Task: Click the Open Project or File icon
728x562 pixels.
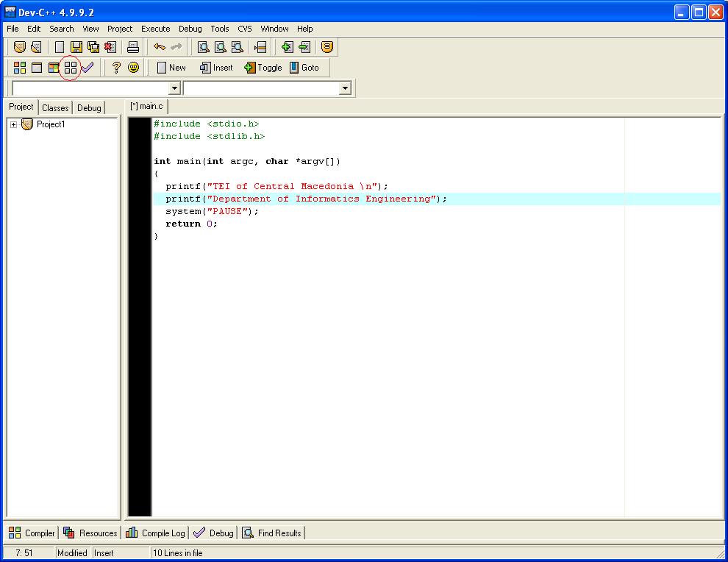Action: [36, 47]
